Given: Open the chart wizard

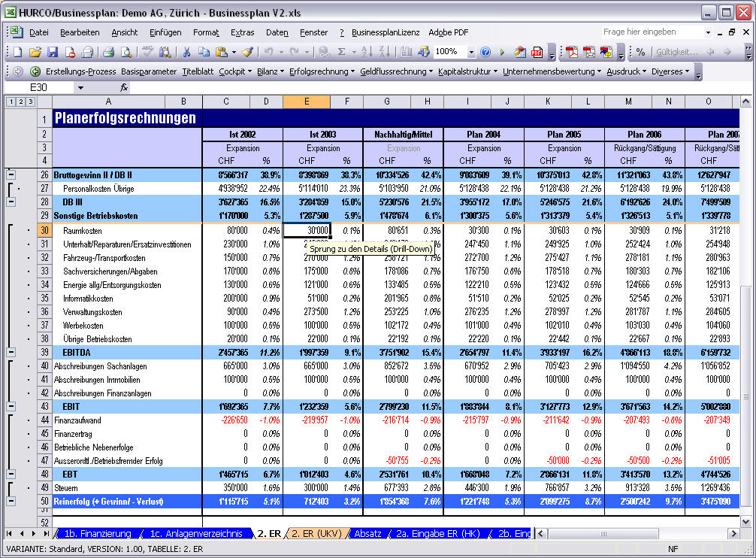Looking at the screenshot, I should pyautogui.click(x=407, y=52).
